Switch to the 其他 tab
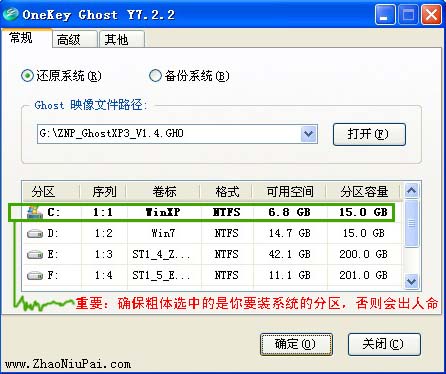 (122, 39)
